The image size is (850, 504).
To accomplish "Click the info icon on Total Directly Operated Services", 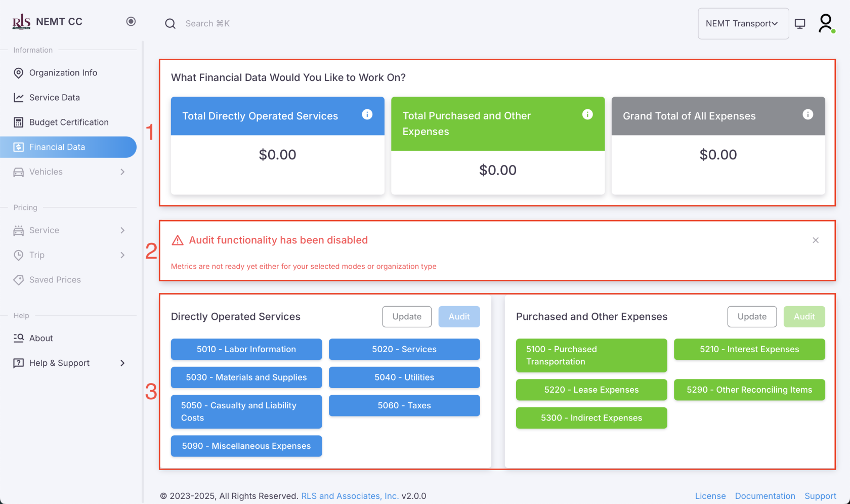I will pos(367,114).
